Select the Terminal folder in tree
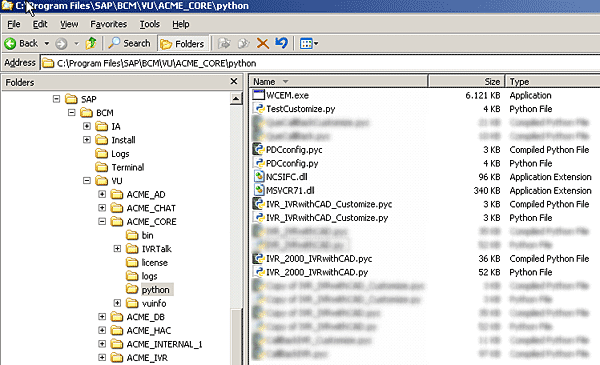This screenshot has width=600, height=365. (x=127, y=167)
